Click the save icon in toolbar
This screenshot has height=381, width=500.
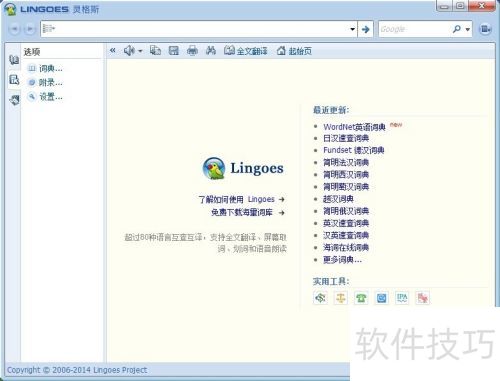coord(174,51)
